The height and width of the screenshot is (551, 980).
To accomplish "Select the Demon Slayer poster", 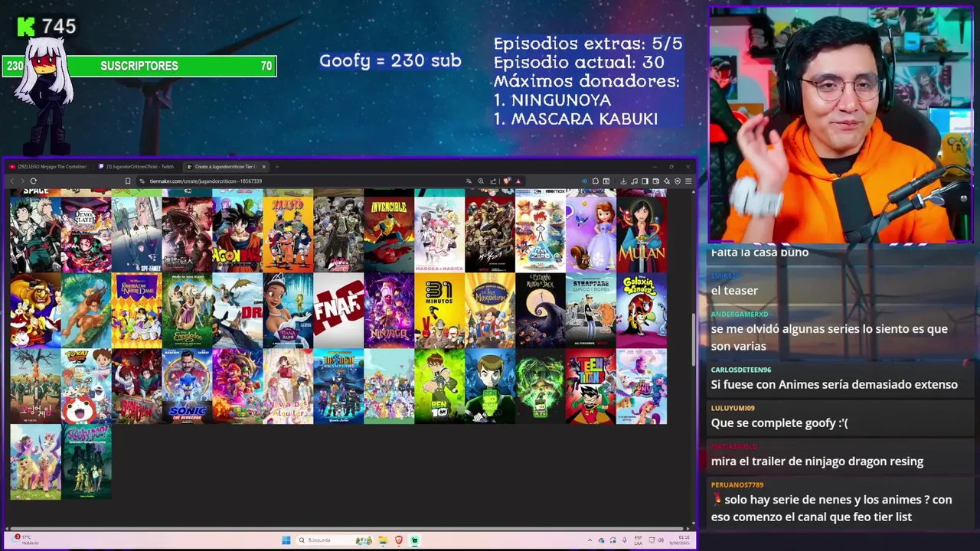I will pyautogui.click(x=86, y=233).
